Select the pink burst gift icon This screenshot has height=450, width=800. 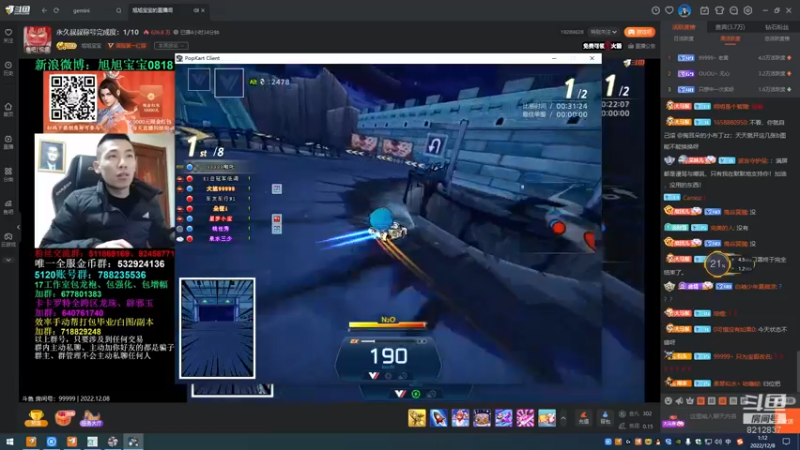click(x=525, y=418)
